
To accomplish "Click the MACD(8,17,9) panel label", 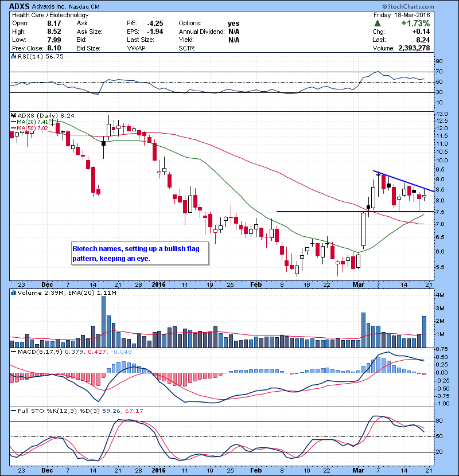I will point(40,352).
